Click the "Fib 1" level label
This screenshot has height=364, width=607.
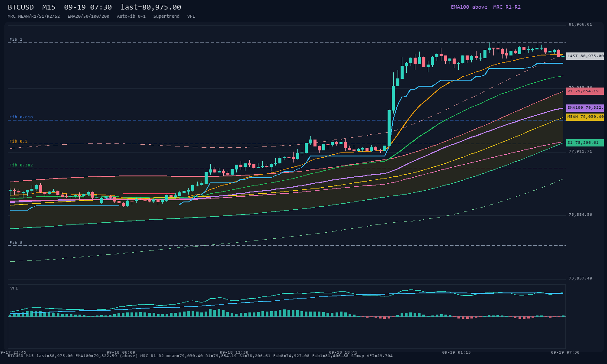coord(16,39)
